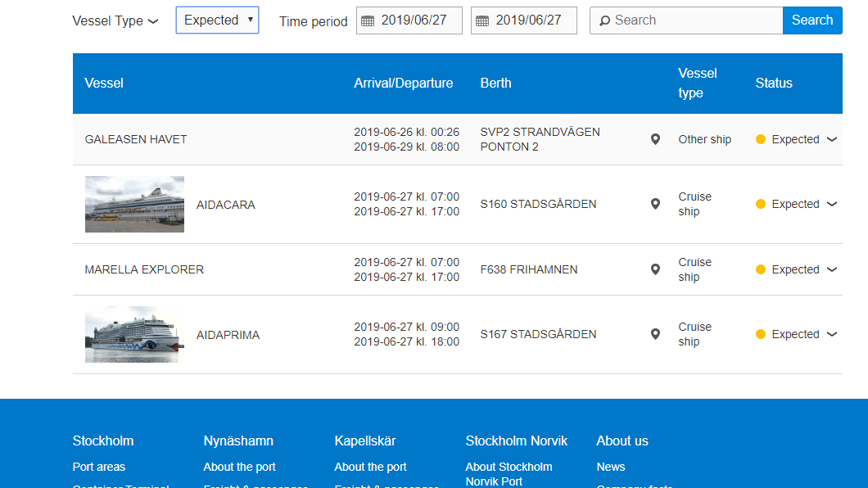Image resolution: width=868 pixels, height=488 pixels.
Task: Click Port areas link in footer
Action: (x=99, y=467)
